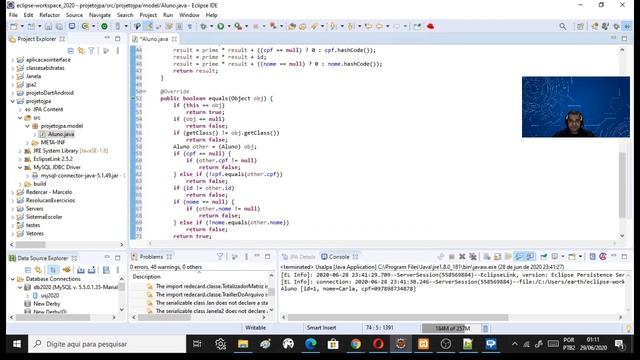Screen dimensions: 640x360
Task: Collapse the src folder node
Action: 20,118
